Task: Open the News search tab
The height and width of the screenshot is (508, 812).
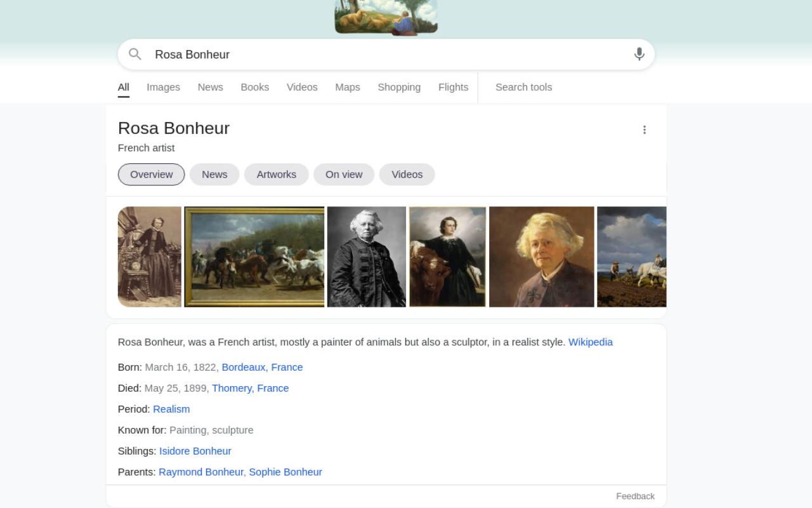Action: 210,88
